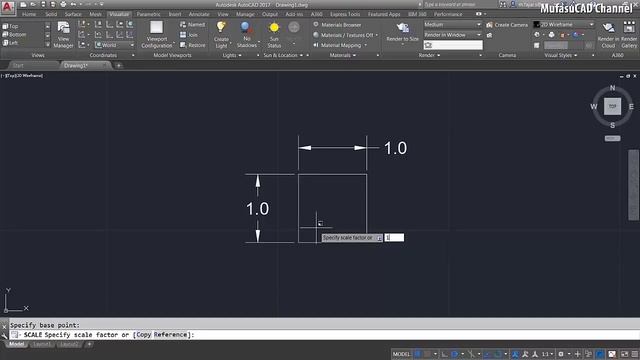The height and width of the screenshot is (360, 640).
Task: Click the Create Camera button
Action: point(507,25)
